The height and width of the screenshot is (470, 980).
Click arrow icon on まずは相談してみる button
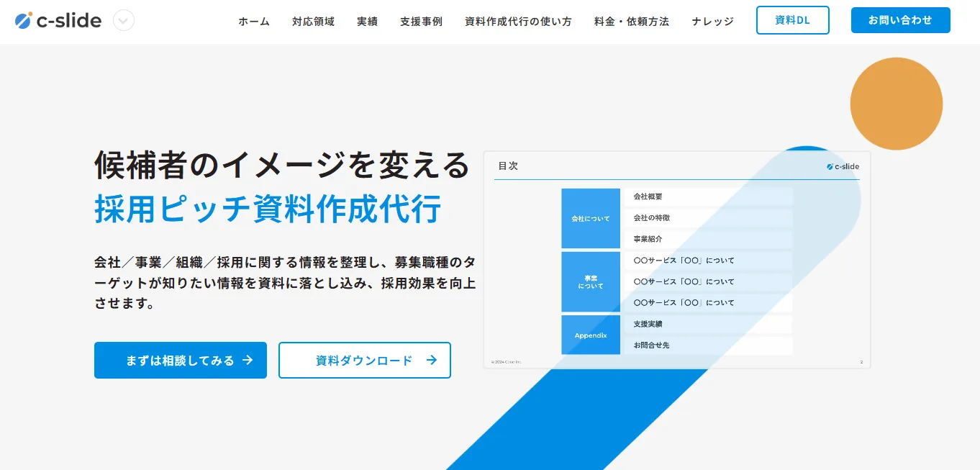coord(248,360)
